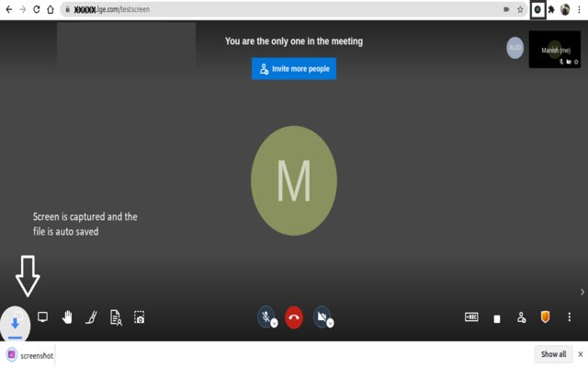The image size is (588, 368).
Task: Start screen sharing with the monitor icon
Action: (x=42, y=317)
